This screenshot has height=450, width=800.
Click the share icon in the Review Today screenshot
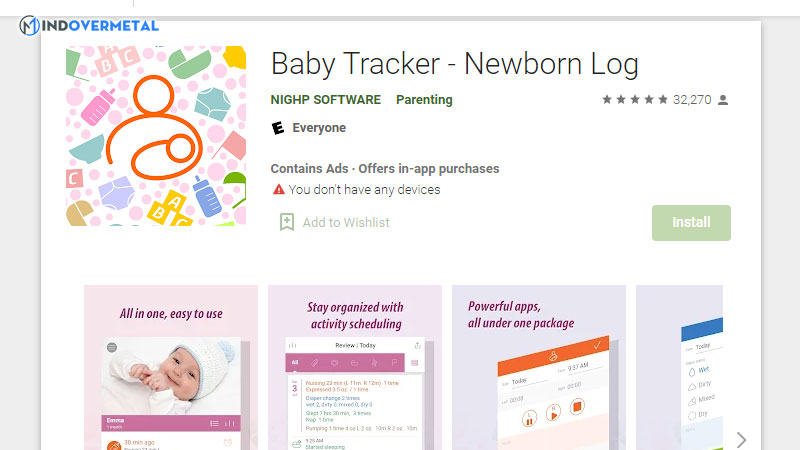pos(415,345)
